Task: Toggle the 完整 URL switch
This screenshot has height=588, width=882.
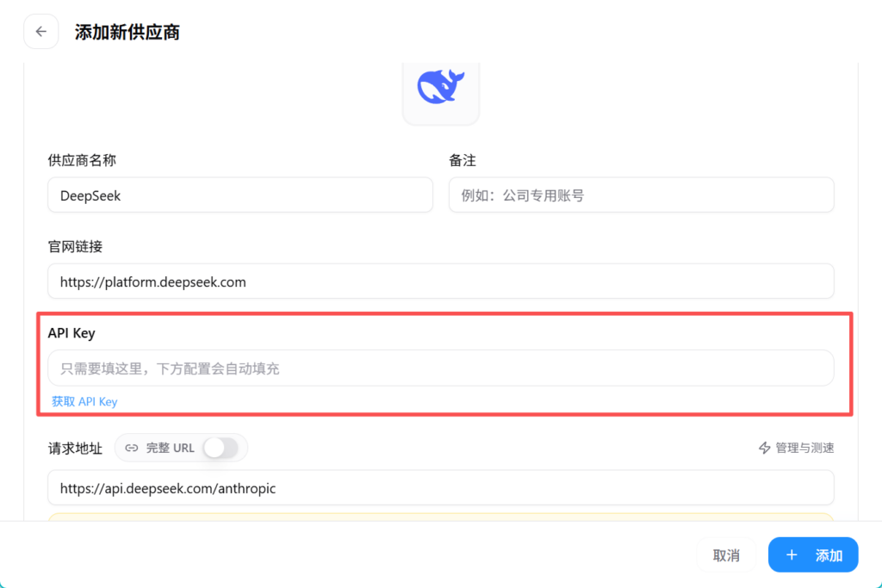Action: pos(220,448)
